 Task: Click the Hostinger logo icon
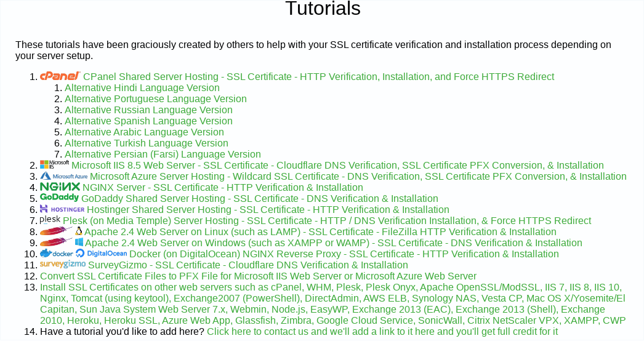click(x=62, y=209)
